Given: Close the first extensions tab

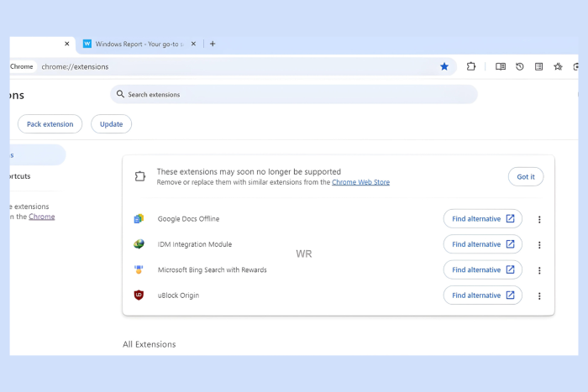Looking at the screenshot, I should point(66,44).
